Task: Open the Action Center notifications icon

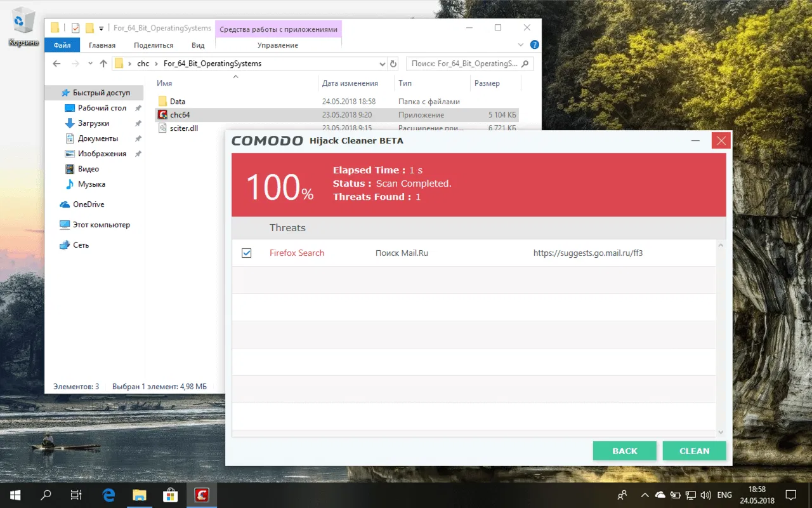Action: point(790,495)
